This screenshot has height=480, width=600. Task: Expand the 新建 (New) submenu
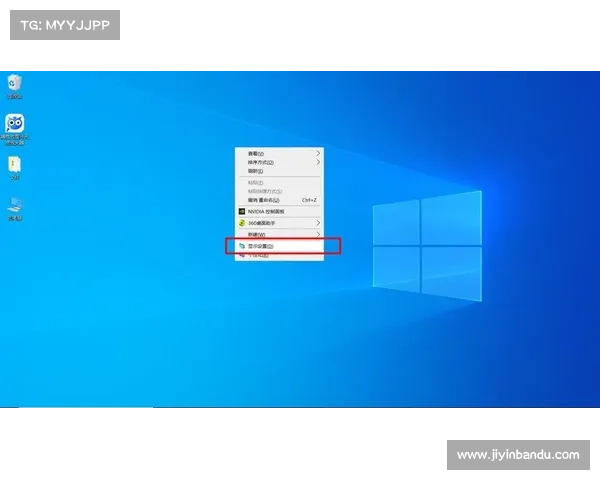click(x=279, y=234)
